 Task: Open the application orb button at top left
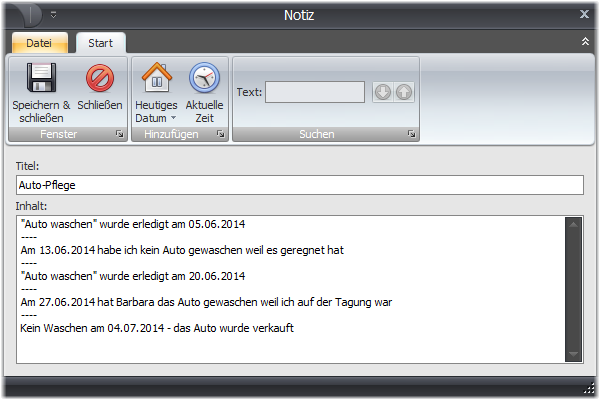click(x=27, y=15)
